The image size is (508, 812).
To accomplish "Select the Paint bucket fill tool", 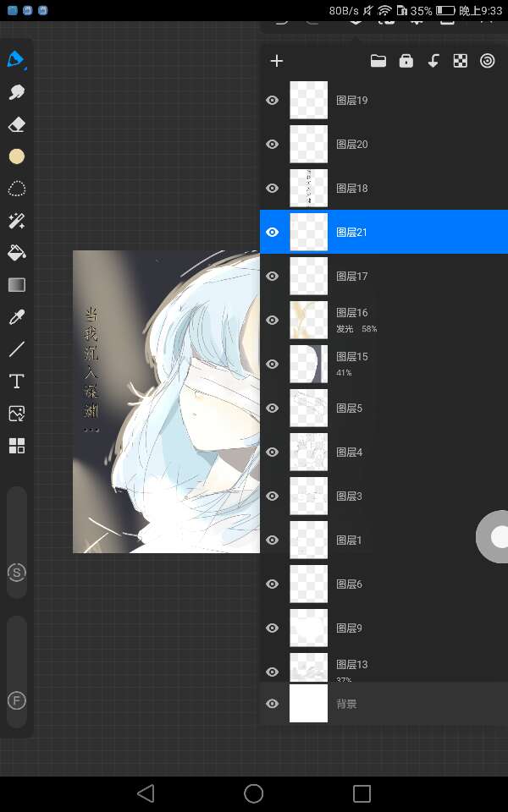I will coord(16,253).
